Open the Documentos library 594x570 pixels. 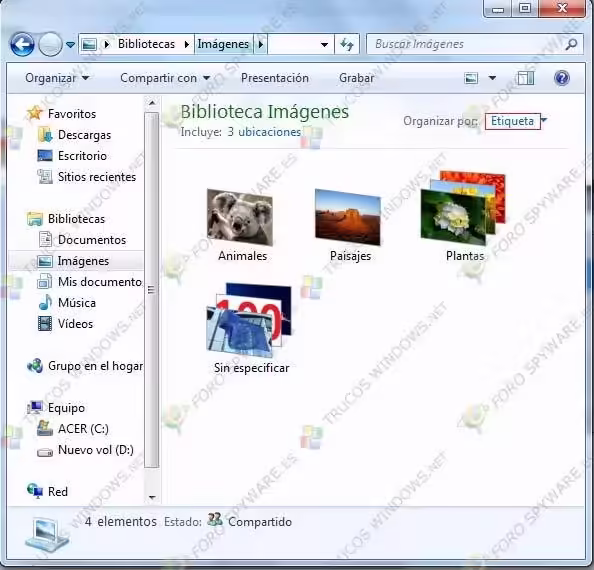click(x=82, y=240)
